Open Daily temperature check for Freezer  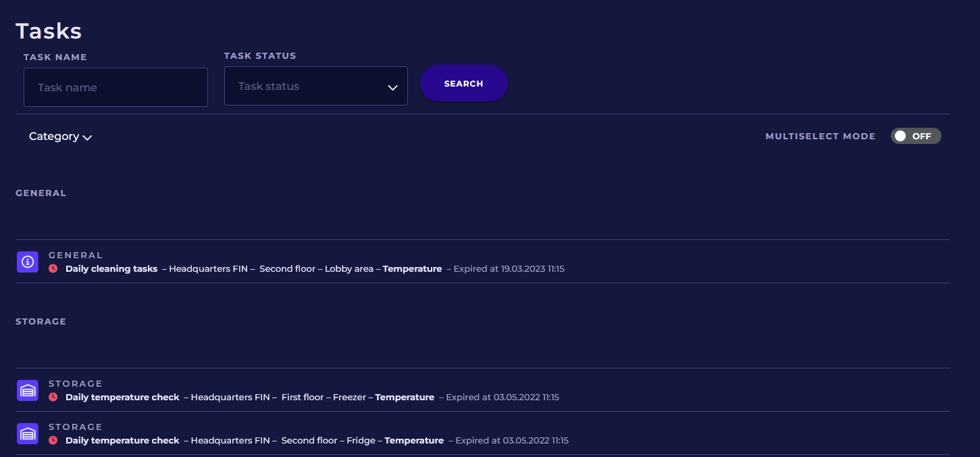122,397
